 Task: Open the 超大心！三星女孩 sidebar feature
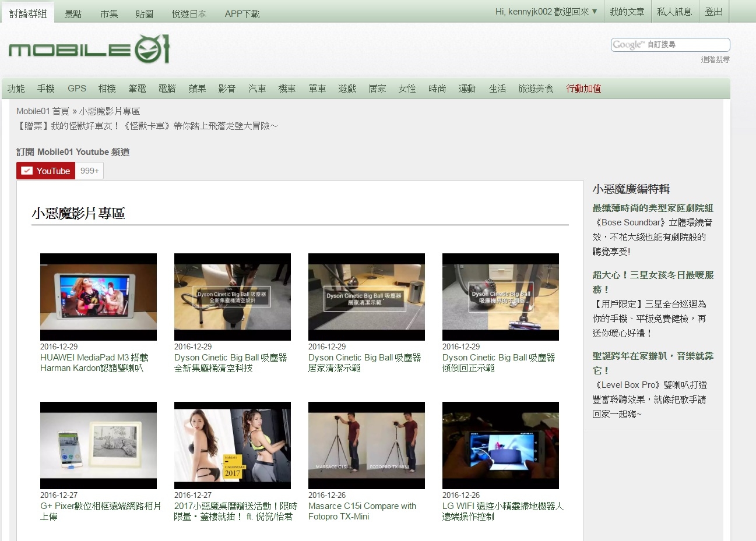point(653,282)
